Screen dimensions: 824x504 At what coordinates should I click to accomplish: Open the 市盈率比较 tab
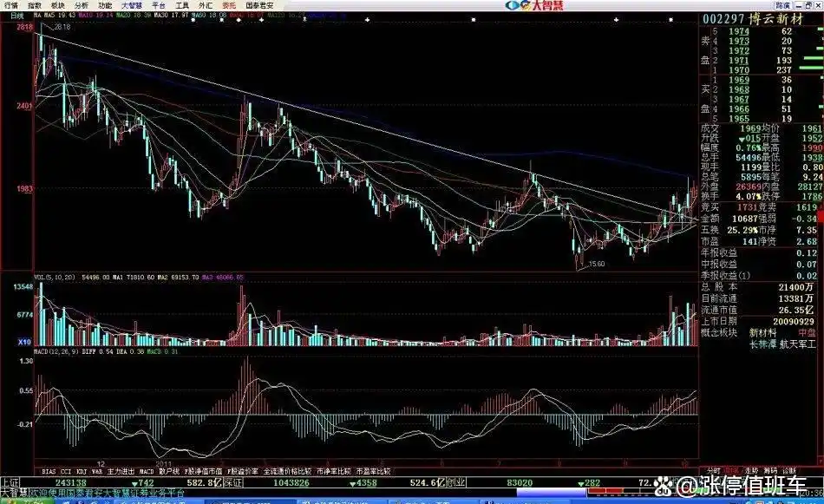[x=373, y=471]
